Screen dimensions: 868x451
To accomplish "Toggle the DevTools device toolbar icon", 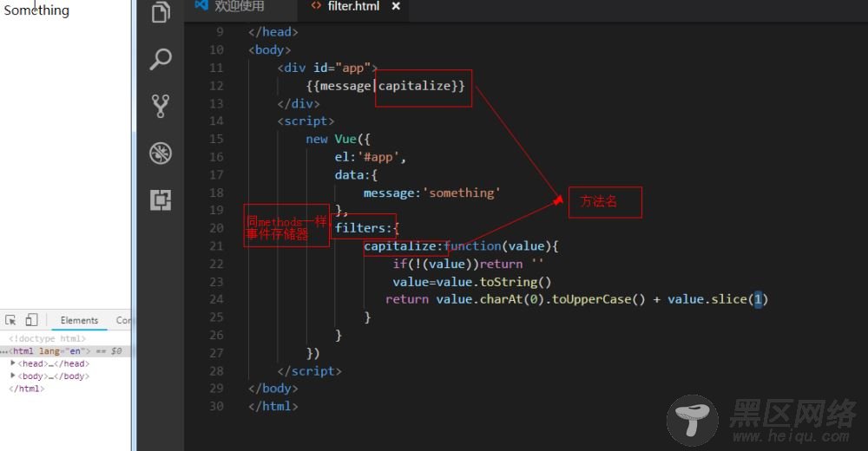I will (31, 320).
